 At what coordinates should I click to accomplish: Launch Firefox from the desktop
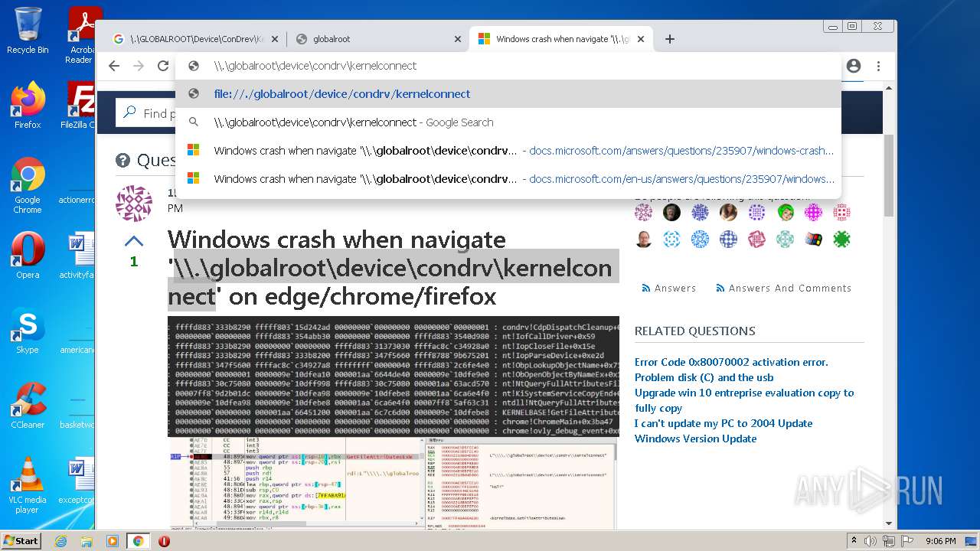tap(28, 106)
